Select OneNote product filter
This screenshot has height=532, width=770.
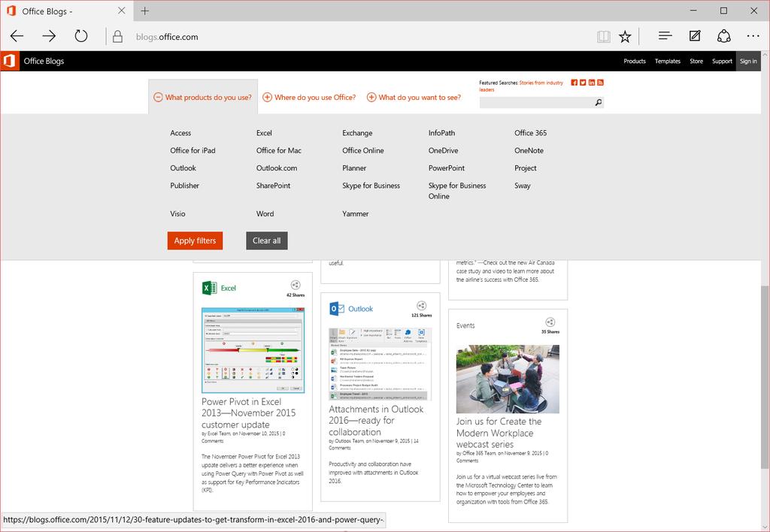coord(529,151)
